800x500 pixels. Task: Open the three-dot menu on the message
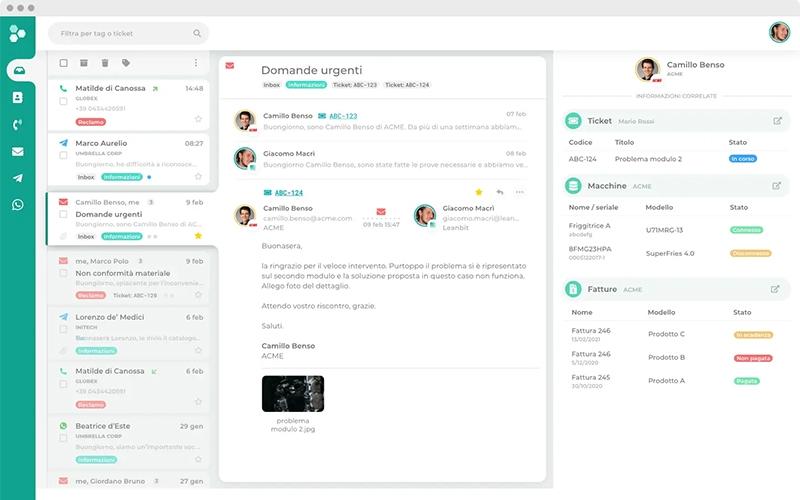tap(519, 192)
